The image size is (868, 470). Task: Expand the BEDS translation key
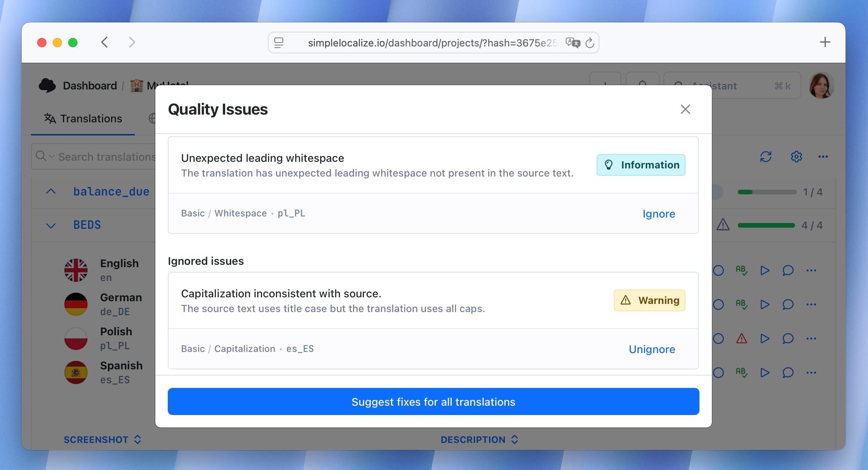click(x=51, y=225)
